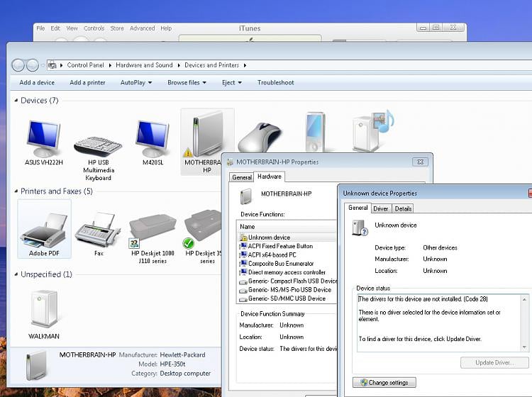Click scroll-down arrow in Device status box
This screenshot has height=397, width=532.
[x=524, y=347]
